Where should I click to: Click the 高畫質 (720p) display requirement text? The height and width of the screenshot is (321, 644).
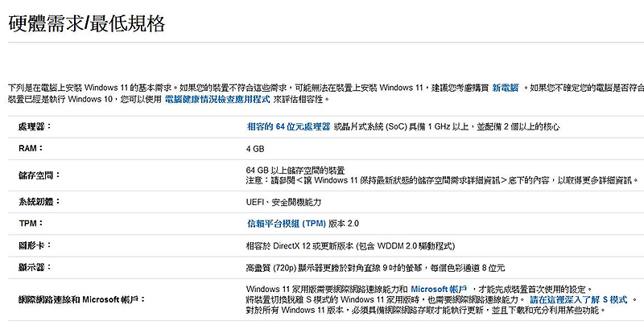tap(375, 268)
